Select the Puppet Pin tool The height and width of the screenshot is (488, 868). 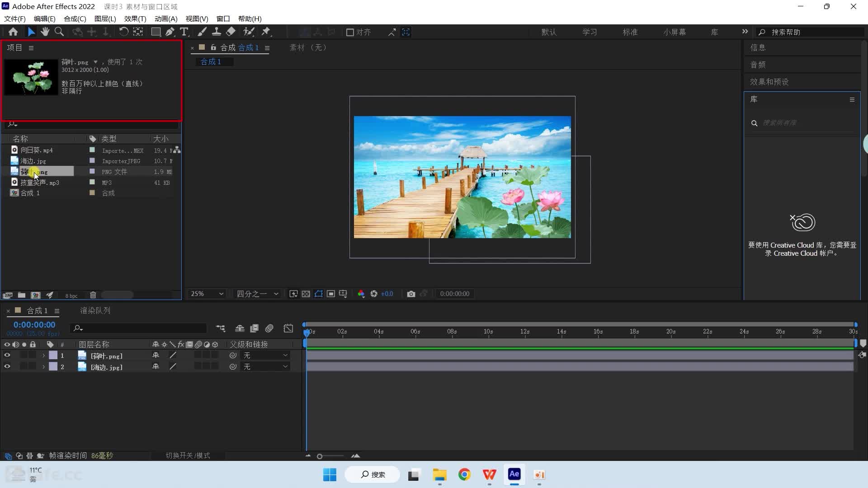tap(266, 32)
